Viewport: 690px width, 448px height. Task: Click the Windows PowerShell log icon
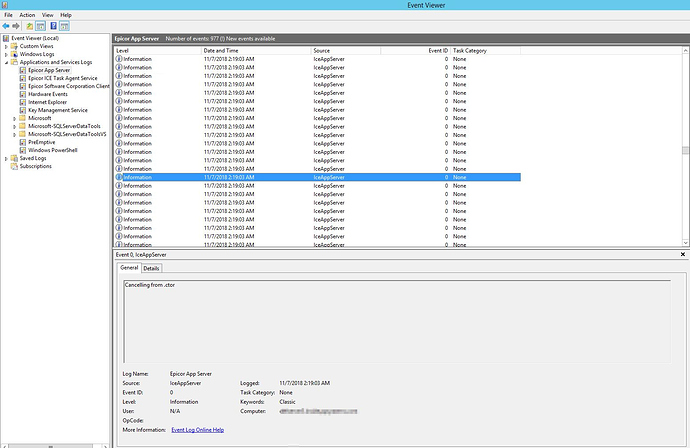pos(23,150)
